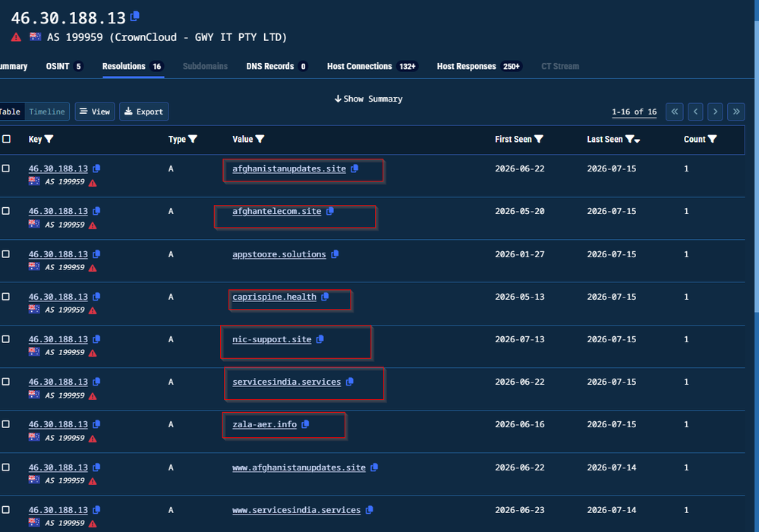The height and width of the screenshot is (532, 759).
Task: Open key IP link in caprispine.health row
Action: [58, 297]
